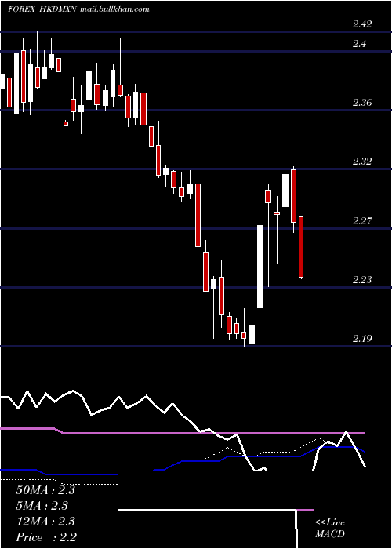Click the 2.42 price axis label

[362, 24]
